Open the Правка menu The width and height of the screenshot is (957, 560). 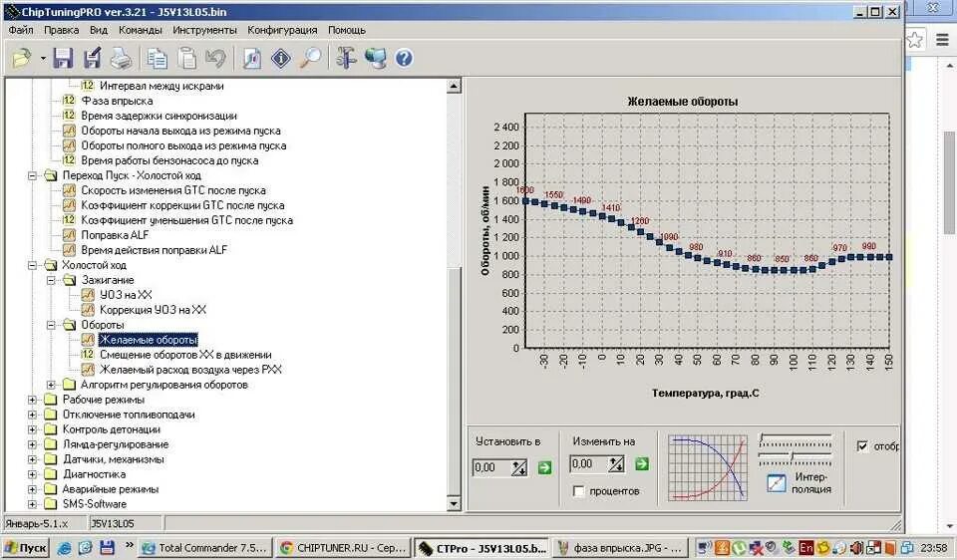[61, 30]
